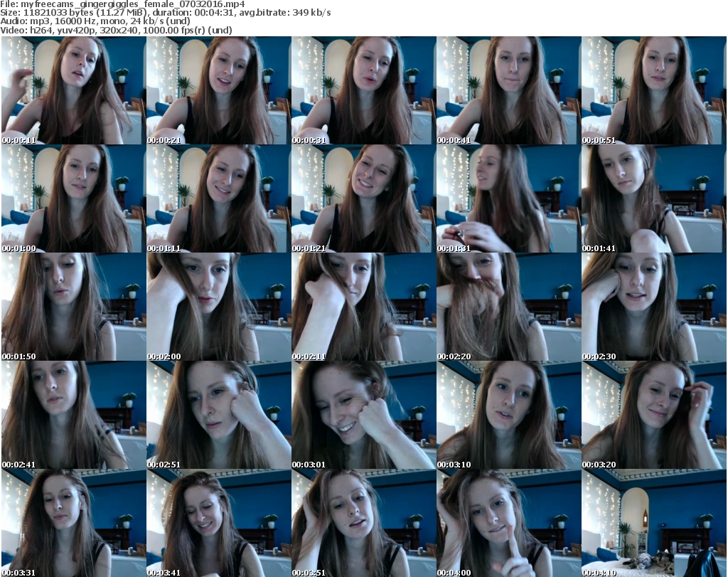Open the 00:02:30 frame
This screenshot has width=728, height=577.
click(x=653, y=307)
